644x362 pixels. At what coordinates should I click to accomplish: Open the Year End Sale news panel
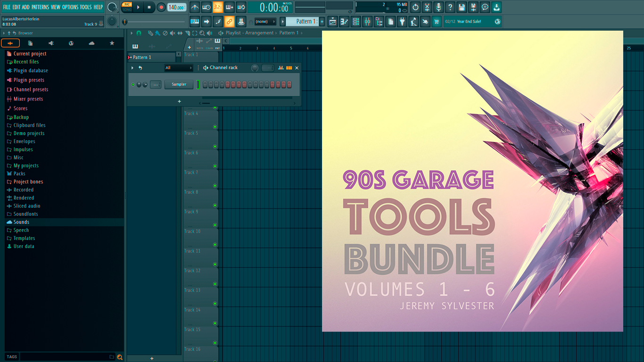pyautogui.click(x=472, y=21)
